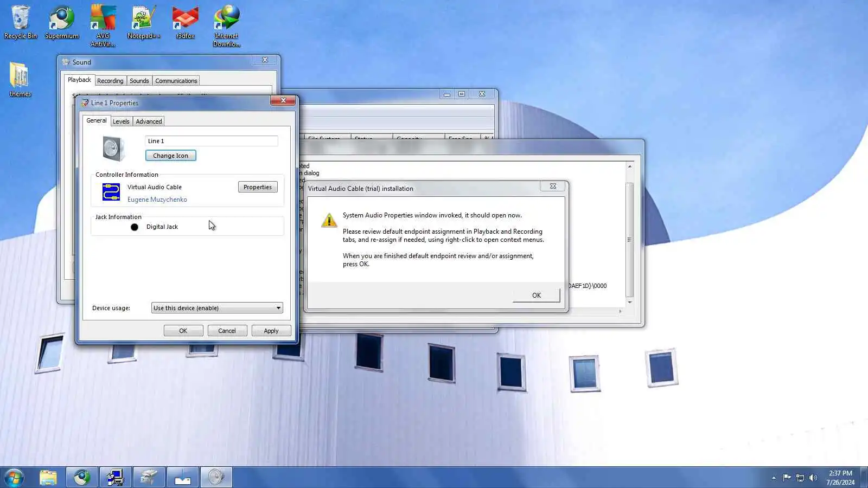Click OK in Virtual Audio Cable installation dialog
This screenshot has height=488, width=868.
tap(537, 296)
